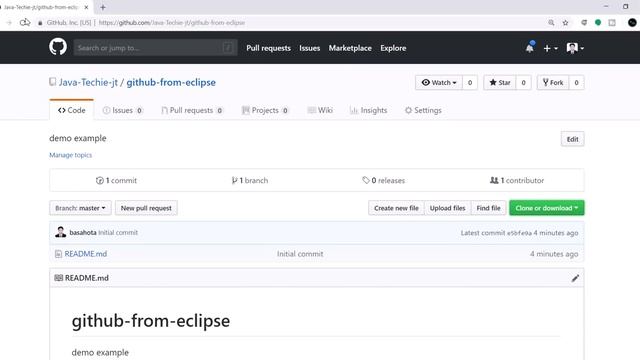Click the watchers count next to Watch
Image resolution: width=640 pixels, height=360 pixels.
pyautogui.click(x=470, y=82)
